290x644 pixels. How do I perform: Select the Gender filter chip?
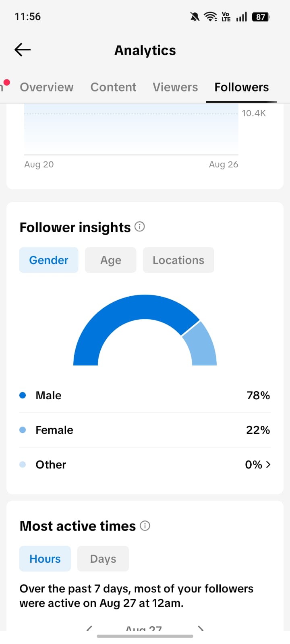coord(49,260)
